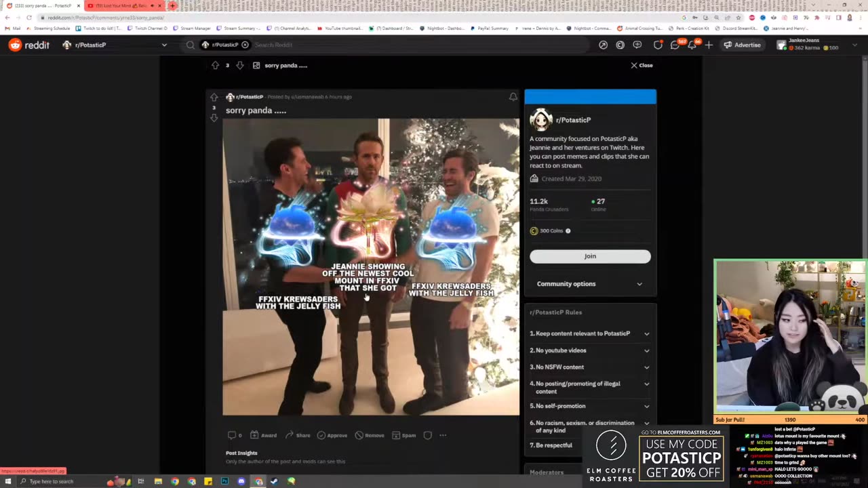The width and height of the screenshot is (868, 488).
Task: Expand rule 1 Keep content relevant to PotasticP
Action: (x=590, y=333)
